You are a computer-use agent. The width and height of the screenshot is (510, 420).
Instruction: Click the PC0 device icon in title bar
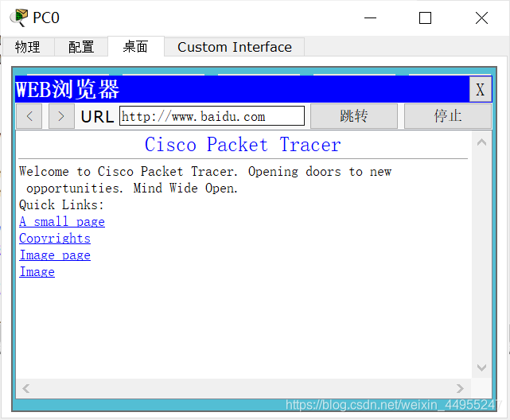click(x=18, y=17)
